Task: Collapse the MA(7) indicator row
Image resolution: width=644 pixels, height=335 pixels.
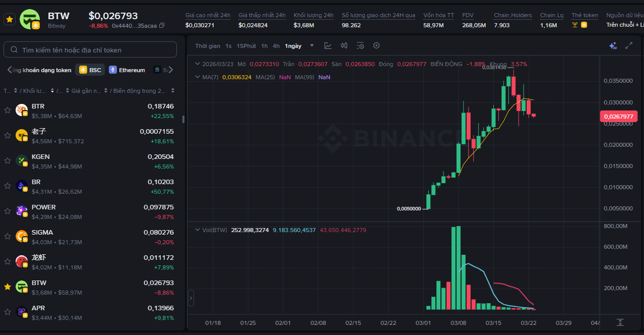Action: tap(198, 77)
